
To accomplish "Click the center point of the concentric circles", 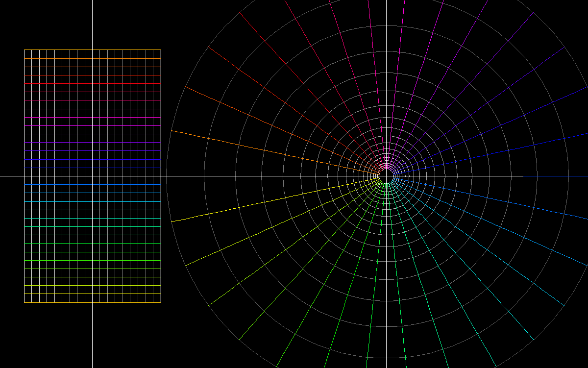I will pyautogui.click(x=386, y=176).
